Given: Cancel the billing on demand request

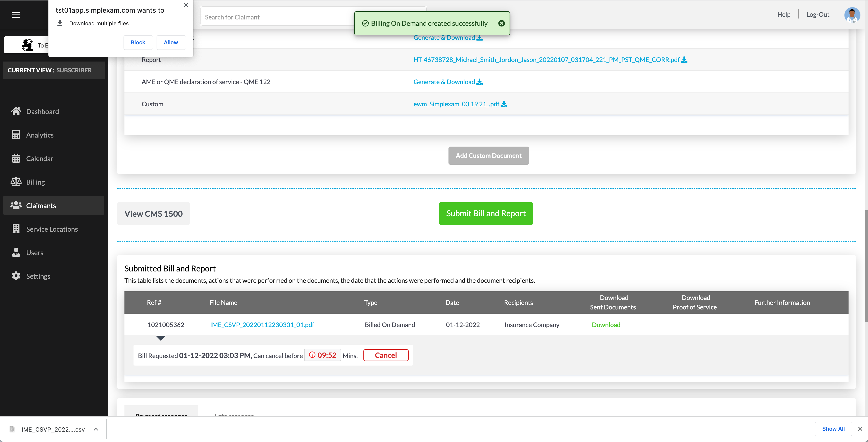Looking at the screenshot, I should 386,355.
